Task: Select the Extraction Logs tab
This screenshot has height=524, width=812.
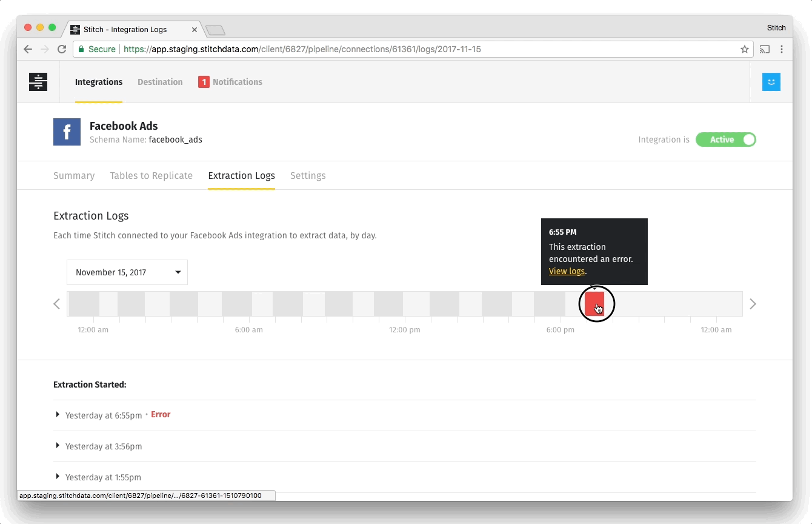Action: 241,176
